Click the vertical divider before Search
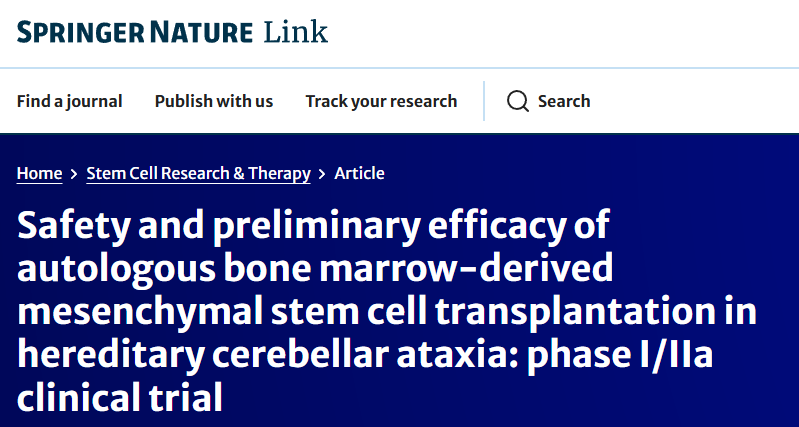 click(484, 101)
